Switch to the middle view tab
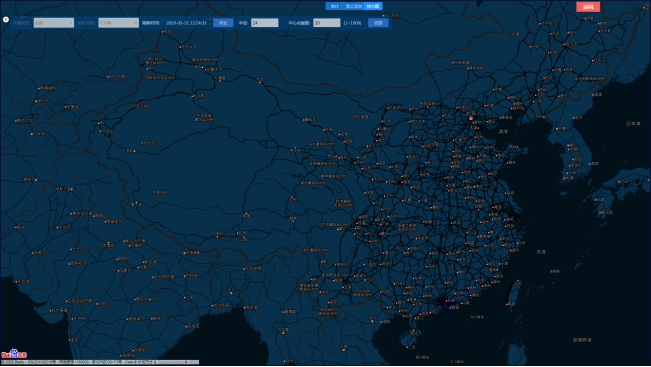 pyautogui.click(x=354, y=6)
